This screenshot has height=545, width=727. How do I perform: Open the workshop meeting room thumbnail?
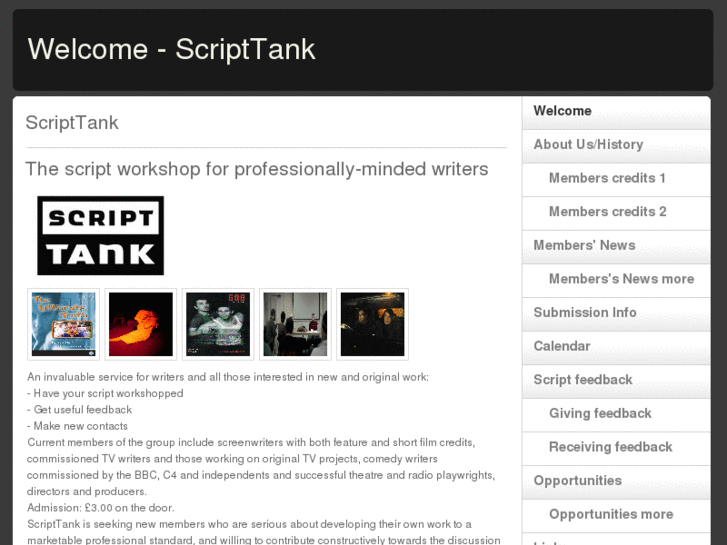[295, 324]
